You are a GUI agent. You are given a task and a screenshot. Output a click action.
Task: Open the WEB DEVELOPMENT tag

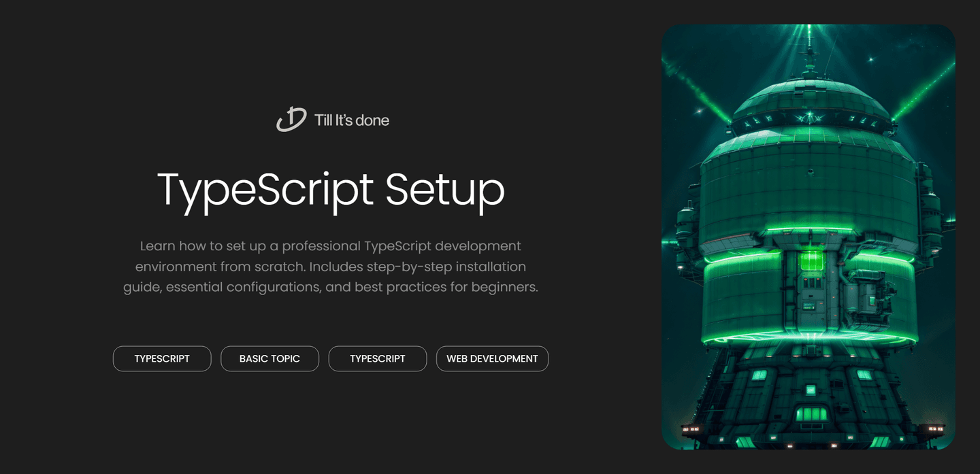pos(492,358)
